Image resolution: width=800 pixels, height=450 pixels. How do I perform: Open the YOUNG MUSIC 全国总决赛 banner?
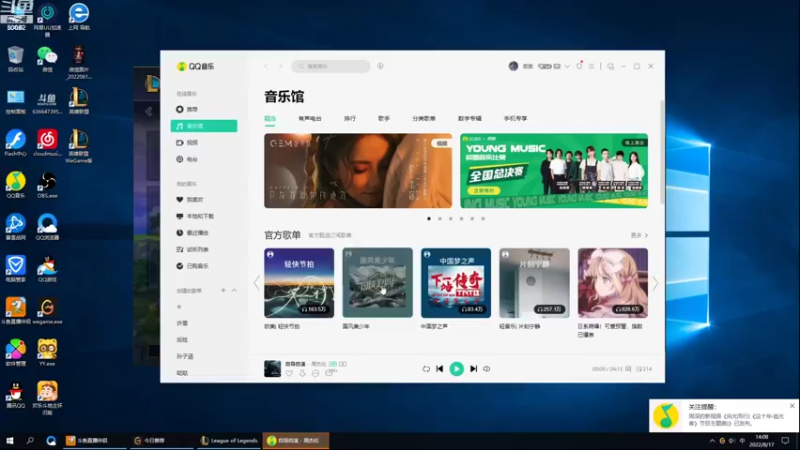[x=554, y=171]
